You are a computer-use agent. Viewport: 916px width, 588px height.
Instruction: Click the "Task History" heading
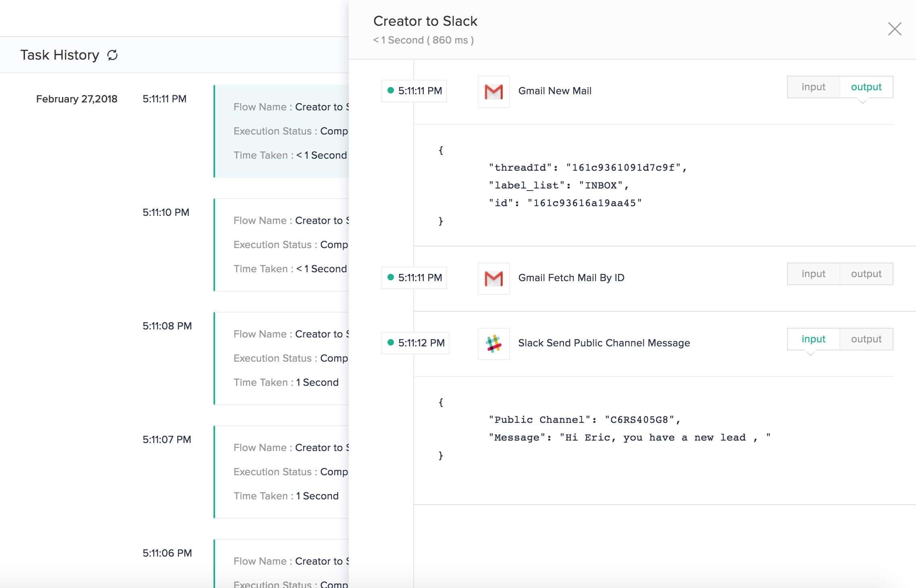(x=60, y=55)
